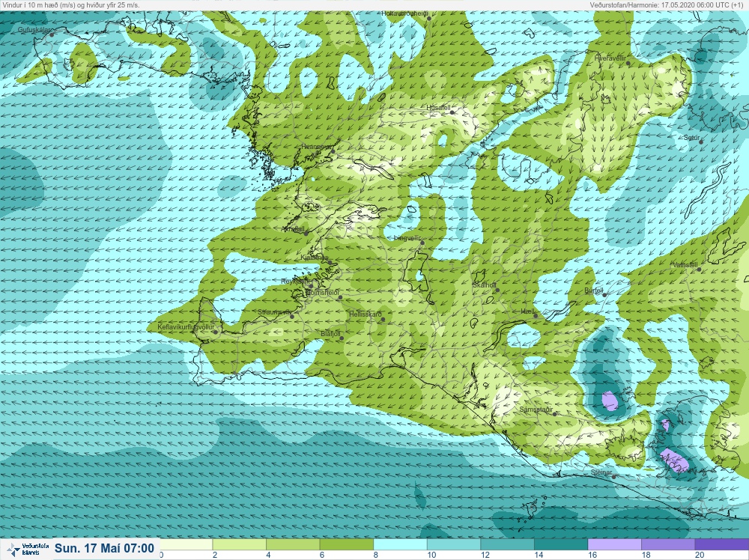The image size is (749, 560).
Task: Click the 8–10 m/s light cyan legend swatch
Action: tap(400, 544)
